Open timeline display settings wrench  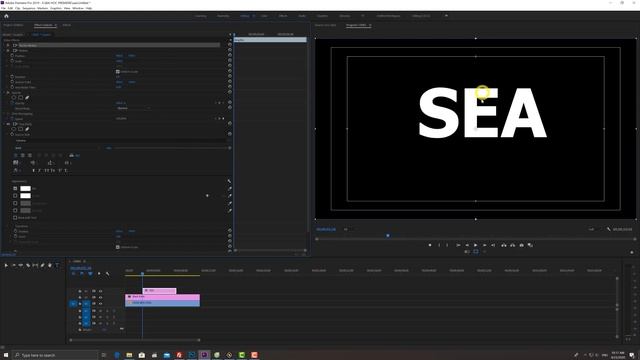coord(107,274)
